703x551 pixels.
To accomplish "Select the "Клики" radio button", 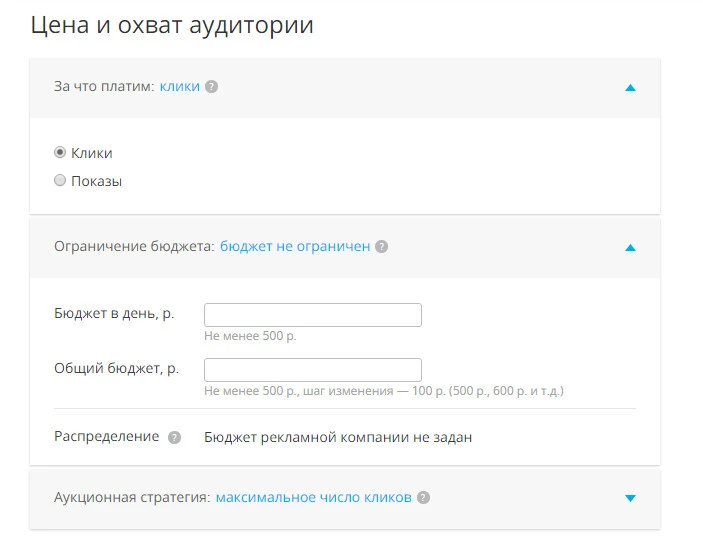I will [60, 153].
